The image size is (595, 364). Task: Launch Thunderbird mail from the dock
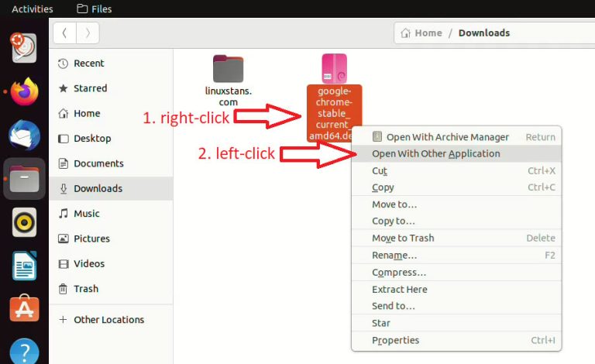coord(24,136)
